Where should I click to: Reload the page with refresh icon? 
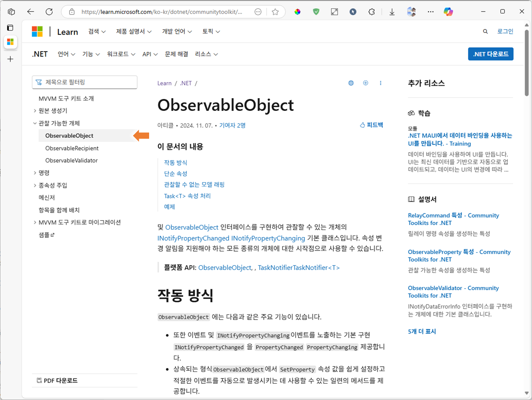(x=49, y=12)
